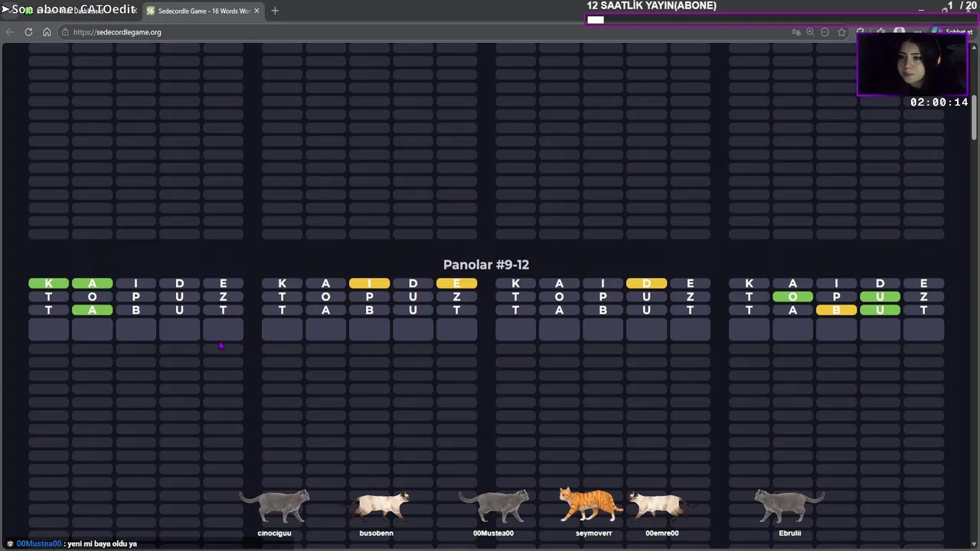Click the subscriber goal progress bar
Viewport: 980px width, 551px height.
coord(781,20)
